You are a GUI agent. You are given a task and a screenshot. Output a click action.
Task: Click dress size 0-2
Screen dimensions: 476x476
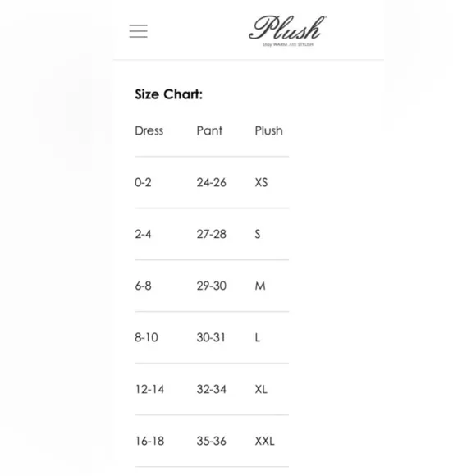[x=143, y=182]
